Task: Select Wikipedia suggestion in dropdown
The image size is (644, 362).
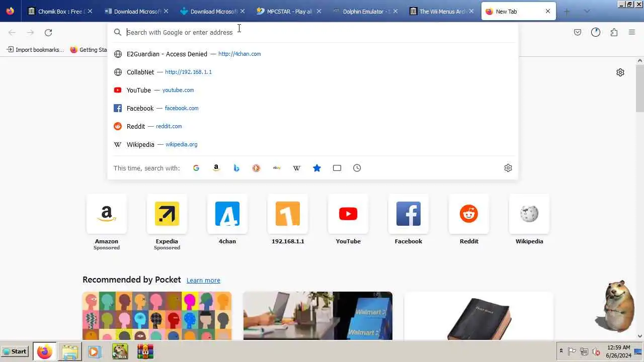Action: point(312,144)
